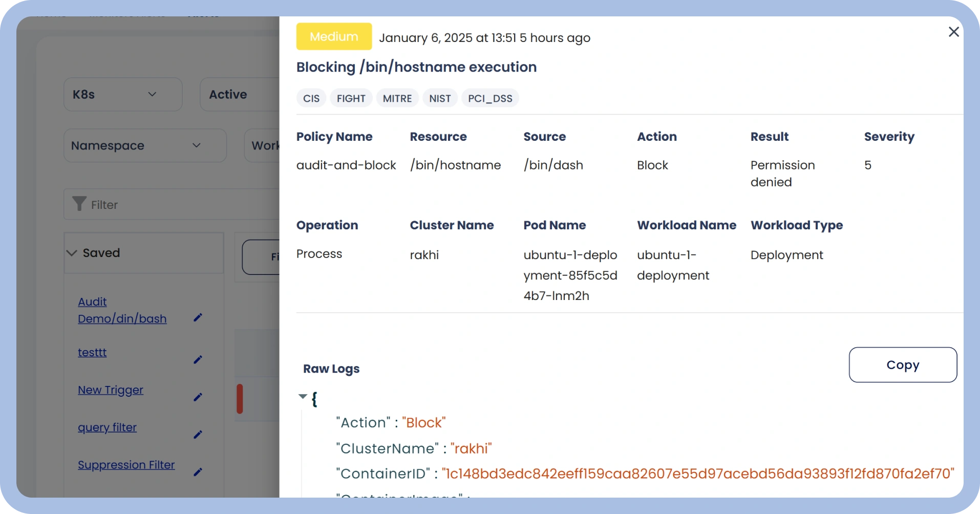Edit the testtt saved filter using pencil icon
Image resolution: width=980 pixels, height=514 pixels.
point(198,360)
